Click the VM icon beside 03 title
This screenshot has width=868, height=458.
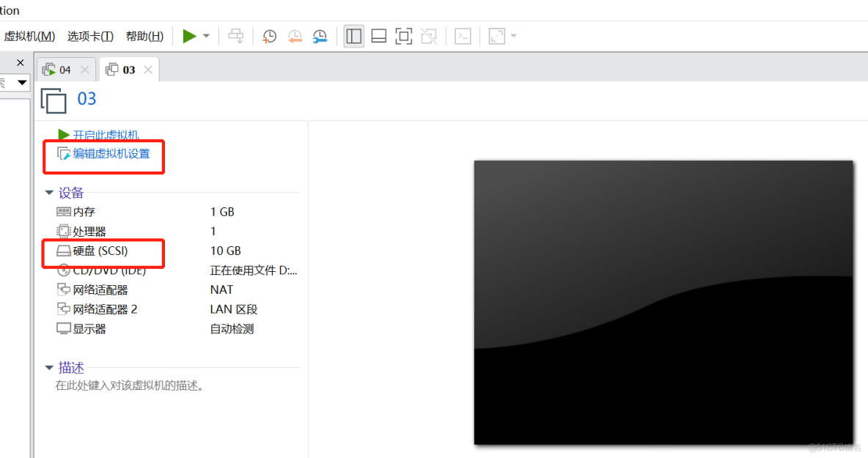coord(54,100)
